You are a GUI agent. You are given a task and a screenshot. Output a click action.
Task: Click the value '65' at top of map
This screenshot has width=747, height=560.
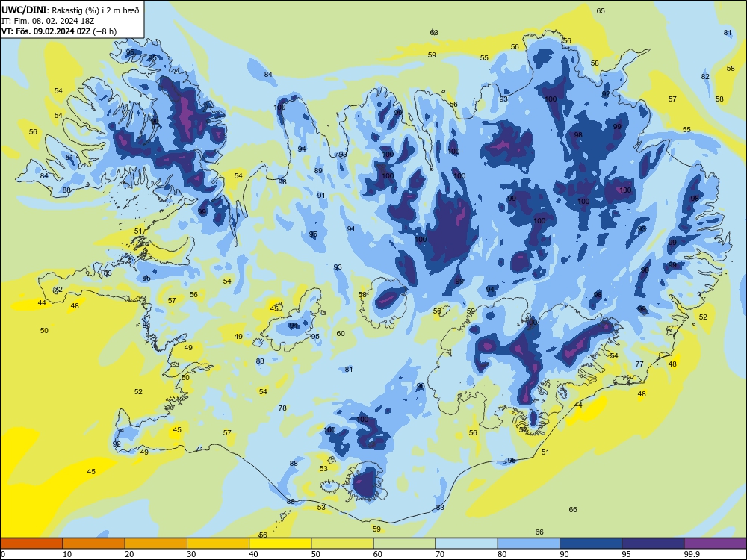tap(601, 10)
